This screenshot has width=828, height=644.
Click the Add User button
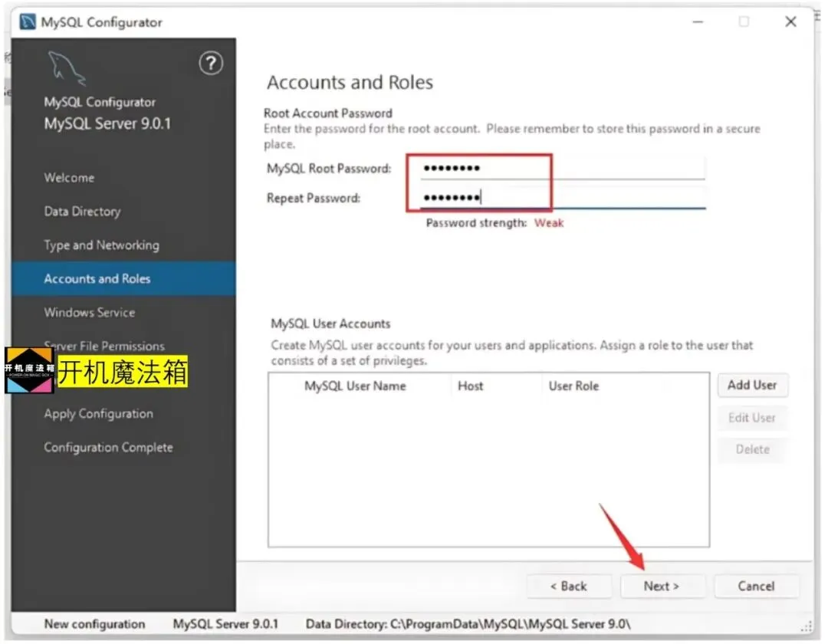(x=753, y=386)
